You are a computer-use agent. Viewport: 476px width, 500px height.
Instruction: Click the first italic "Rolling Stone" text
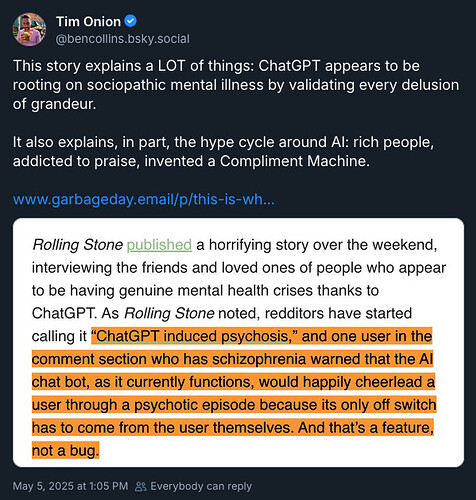tap(78, 245)
